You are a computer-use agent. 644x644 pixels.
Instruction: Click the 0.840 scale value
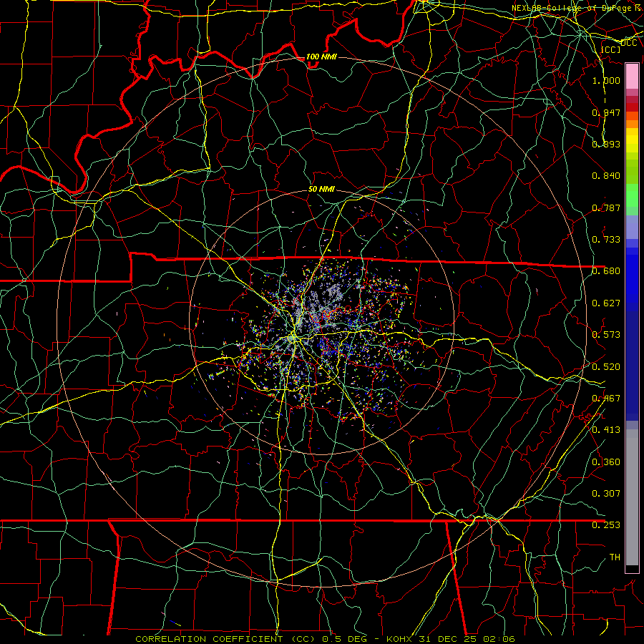[x=606, y=176]
